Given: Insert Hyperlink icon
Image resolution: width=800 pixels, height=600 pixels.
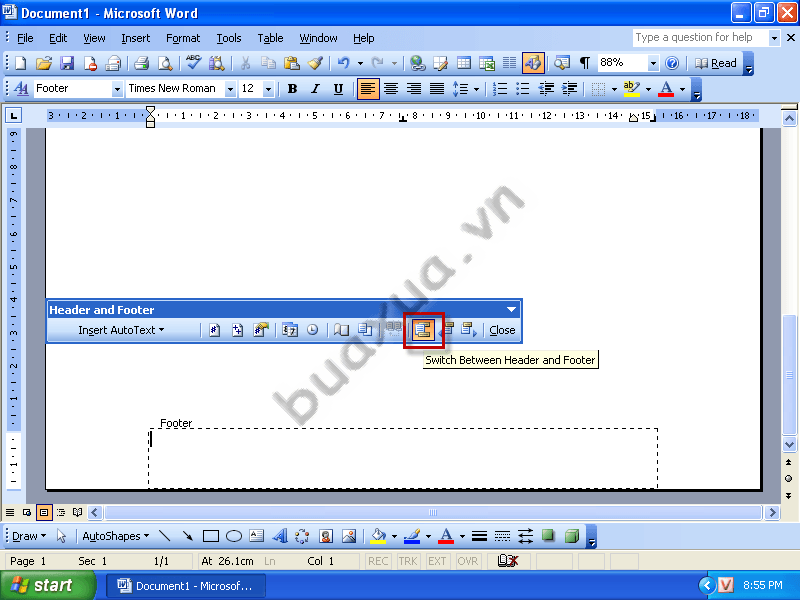Looking at the screenshot, I should coord(418,63).
